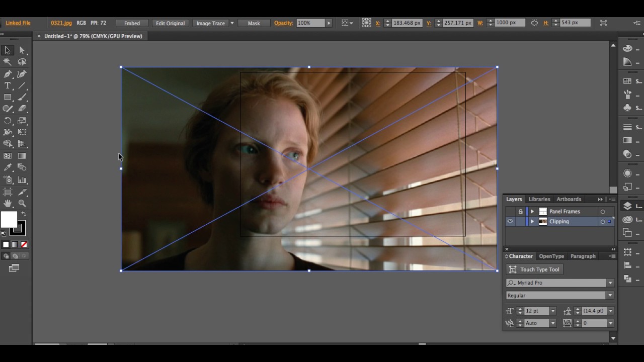
Task: Click target circle of Panel Frames layer
Action: [x=602, y=212]
